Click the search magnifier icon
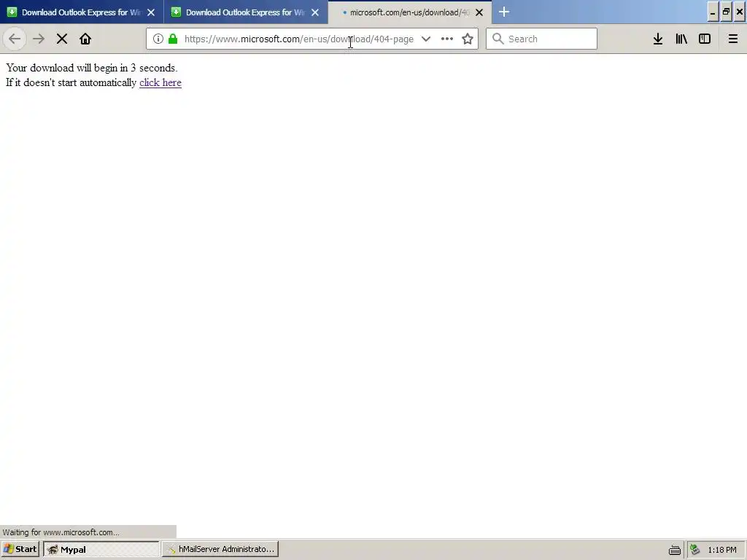The width and height of the screenshot is (747, 560). click(498, 39)
